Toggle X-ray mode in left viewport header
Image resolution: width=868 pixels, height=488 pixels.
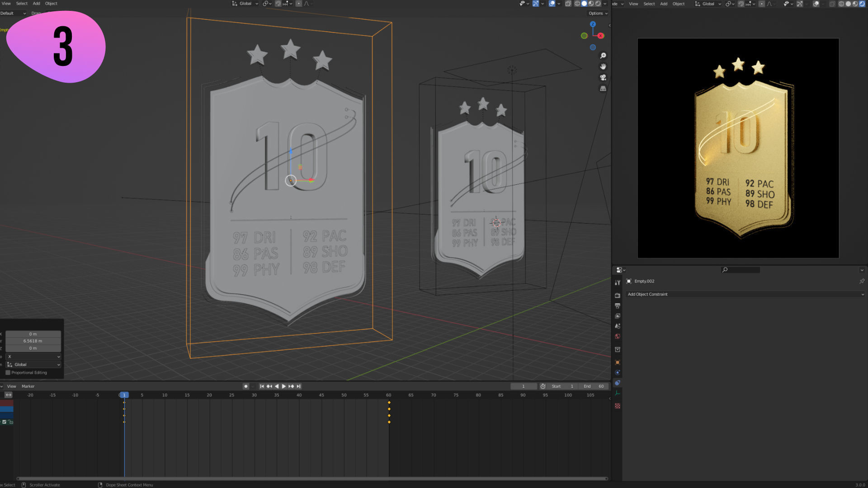pos(568,4)
